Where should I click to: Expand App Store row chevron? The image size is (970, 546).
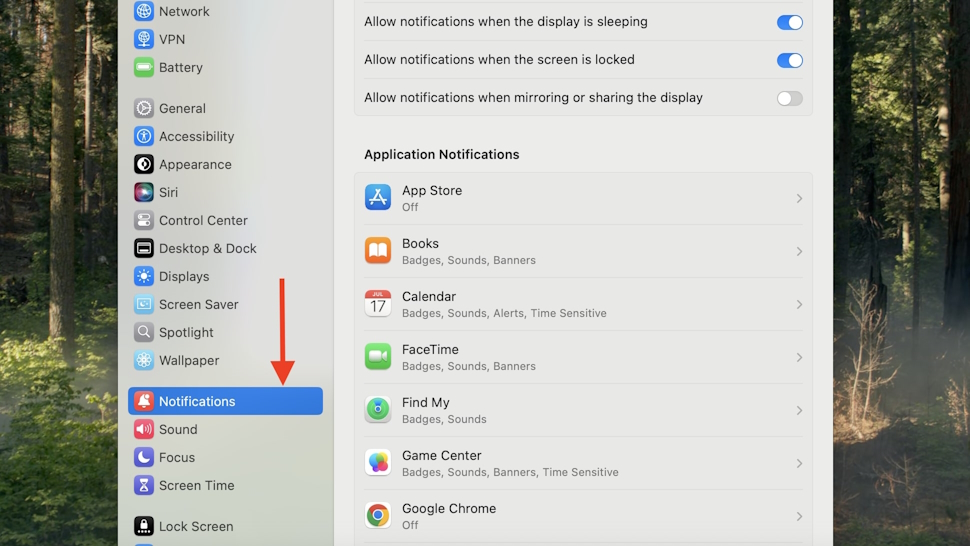coord(799,198)
